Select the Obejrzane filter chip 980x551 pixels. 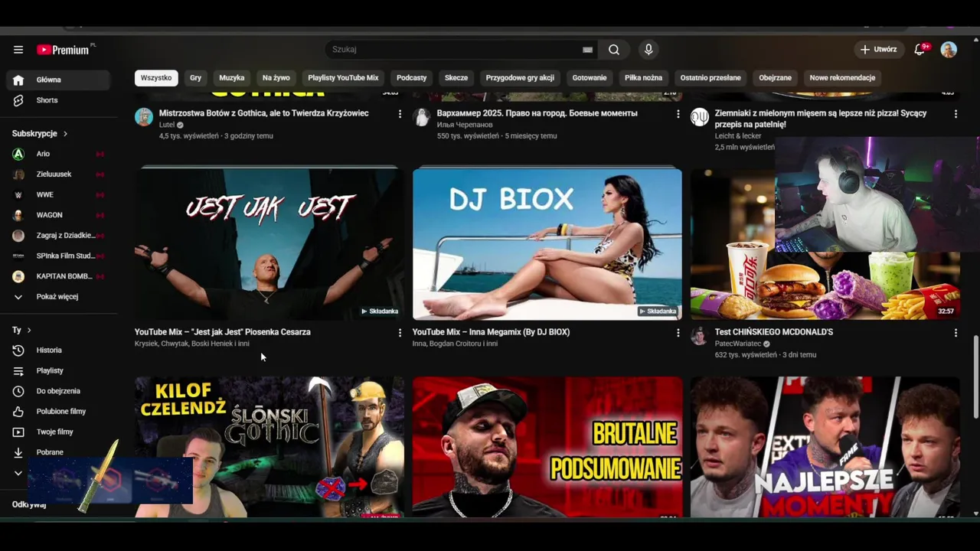776,78
